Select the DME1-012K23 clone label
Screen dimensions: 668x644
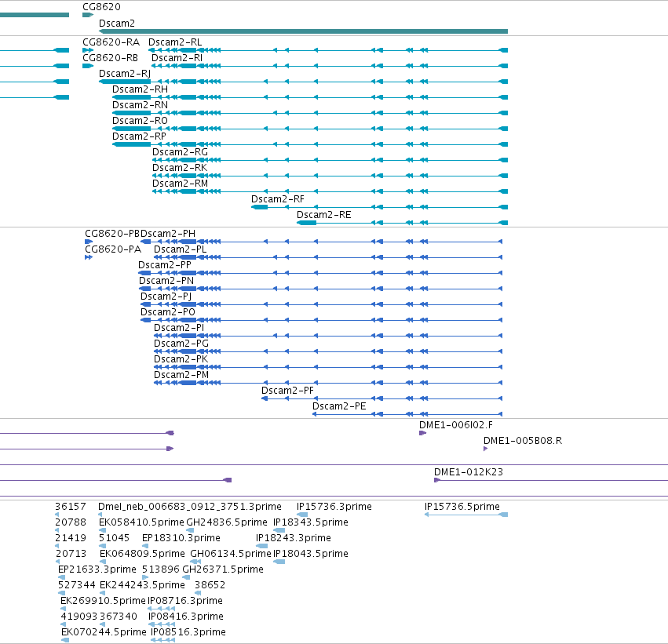[x=469, y=473]
